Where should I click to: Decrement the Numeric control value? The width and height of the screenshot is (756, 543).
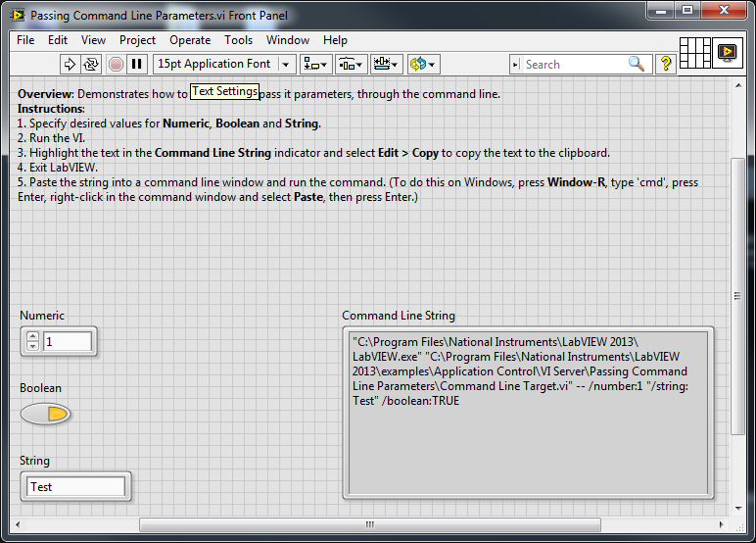pyautogui.click(x=32, y=346)
